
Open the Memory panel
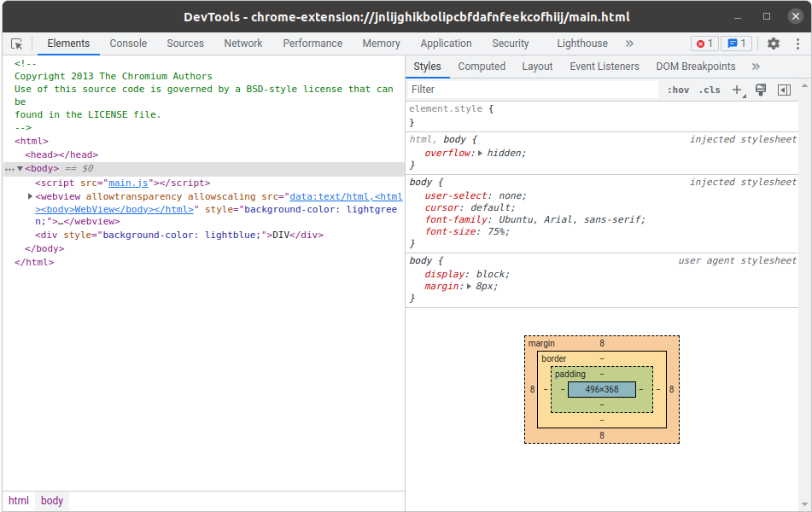tap(381, 44)
